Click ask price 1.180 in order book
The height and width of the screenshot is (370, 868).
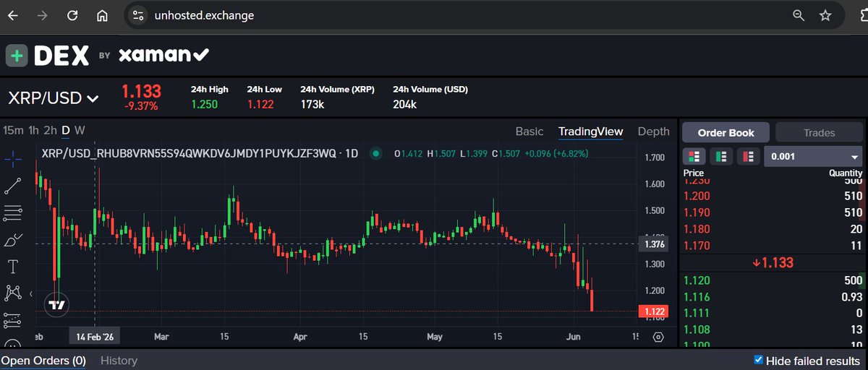click(x=697, y=229)
